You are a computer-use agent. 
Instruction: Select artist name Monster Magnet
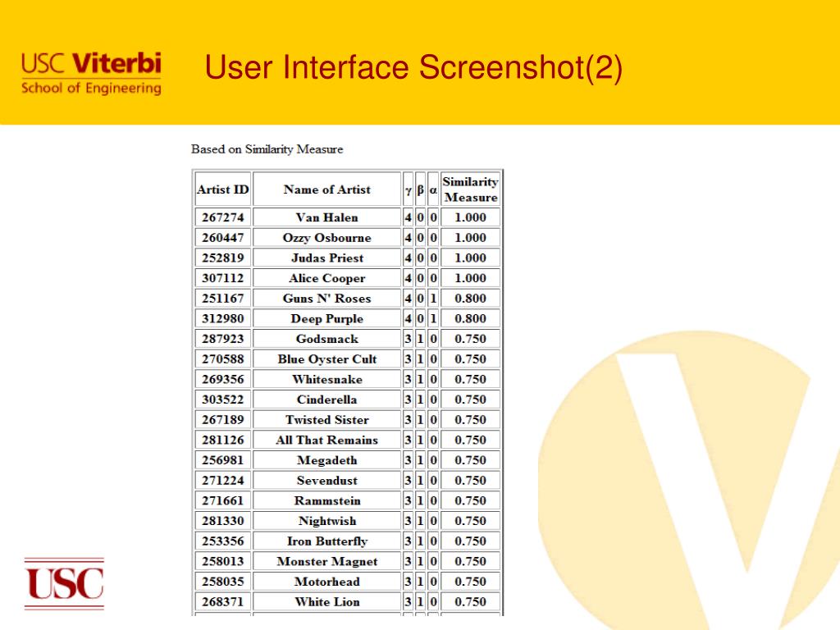[x=326, y=561]
